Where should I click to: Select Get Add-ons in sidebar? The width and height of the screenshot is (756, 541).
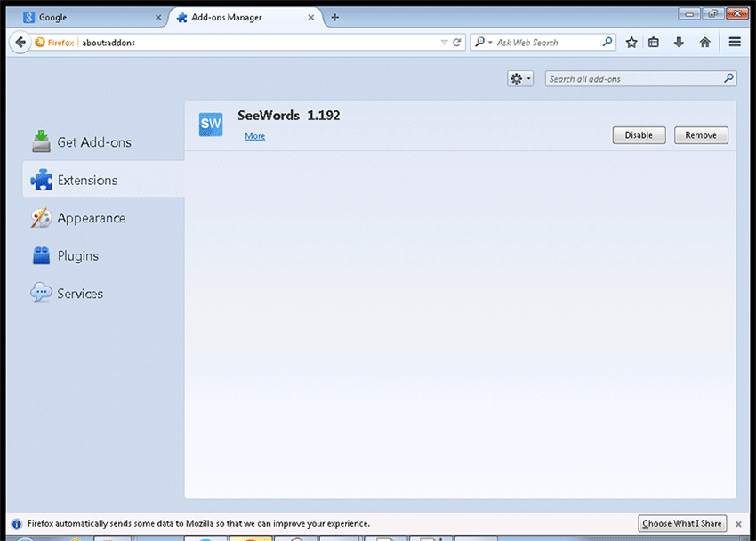click(93, 142)
